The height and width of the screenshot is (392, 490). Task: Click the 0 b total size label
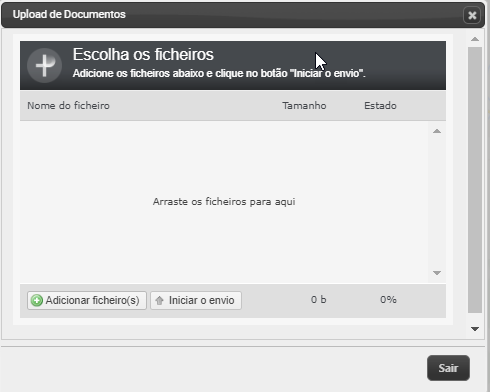click(319, 300)
